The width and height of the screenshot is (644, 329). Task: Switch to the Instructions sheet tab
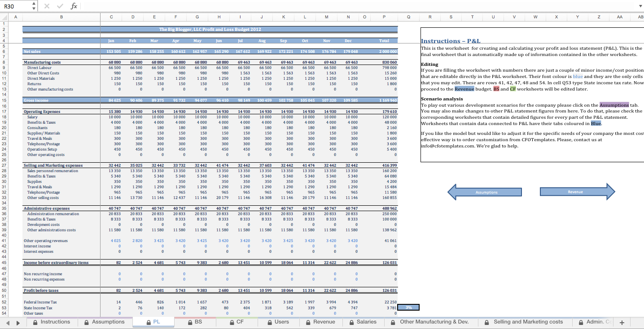pos(52,322)
